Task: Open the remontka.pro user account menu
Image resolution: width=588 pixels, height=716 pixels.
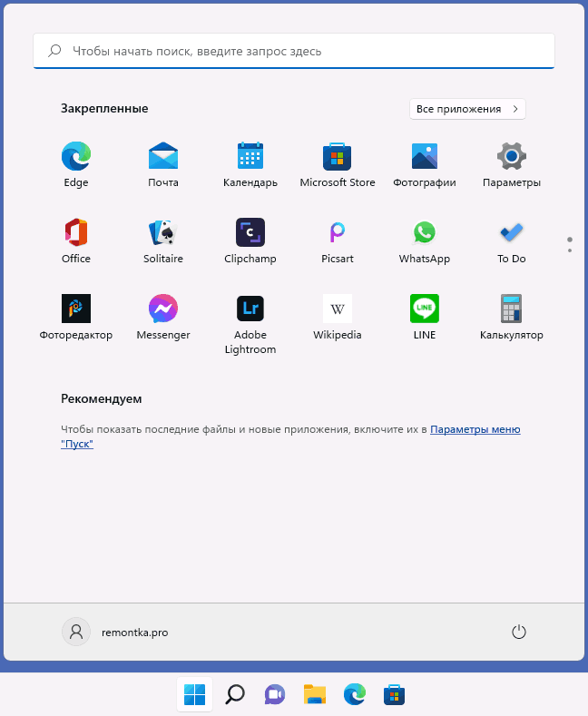Action: click(115, 632)
